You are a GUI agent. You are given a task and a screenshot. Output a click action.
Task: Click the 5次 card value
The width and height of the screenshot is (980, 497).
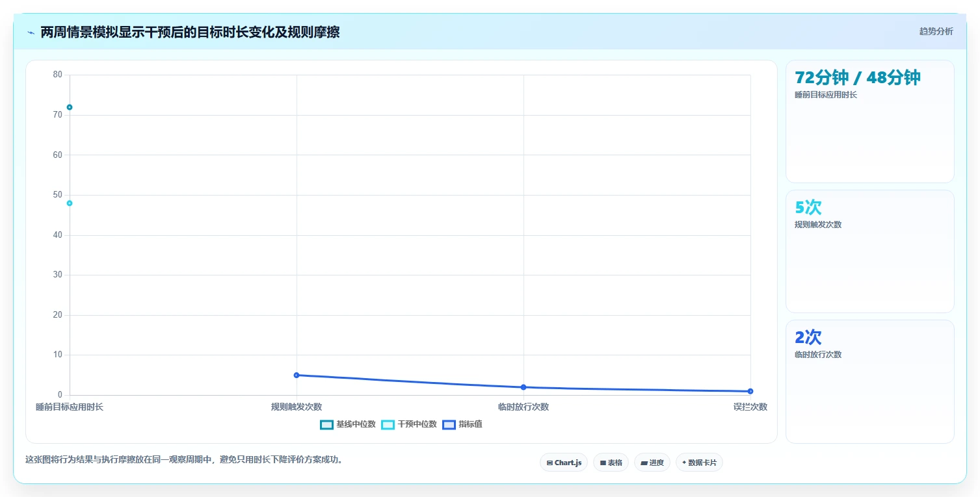[x=808, y=207]
